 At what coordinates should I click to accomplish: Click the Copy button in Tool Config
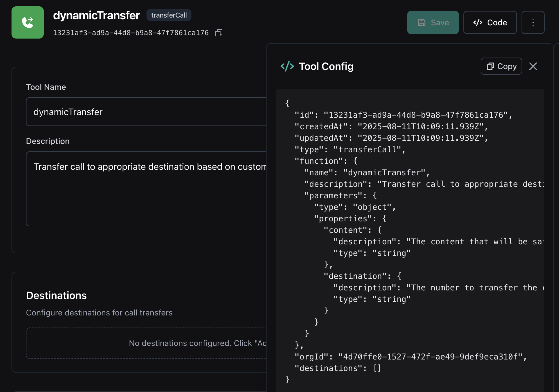pyautogui.click(x=501, y=66)
